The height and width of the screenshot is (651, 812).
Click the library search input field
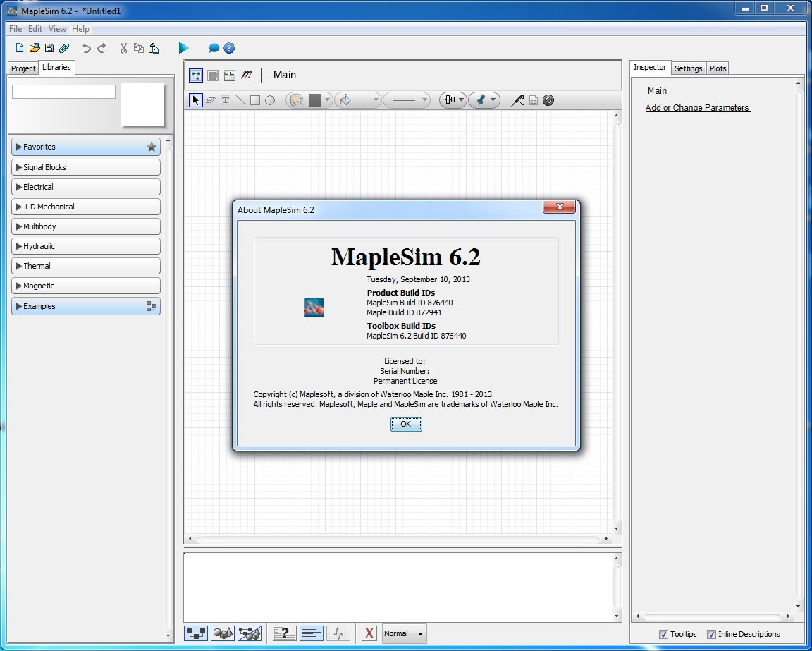click(x=63, y=92)
